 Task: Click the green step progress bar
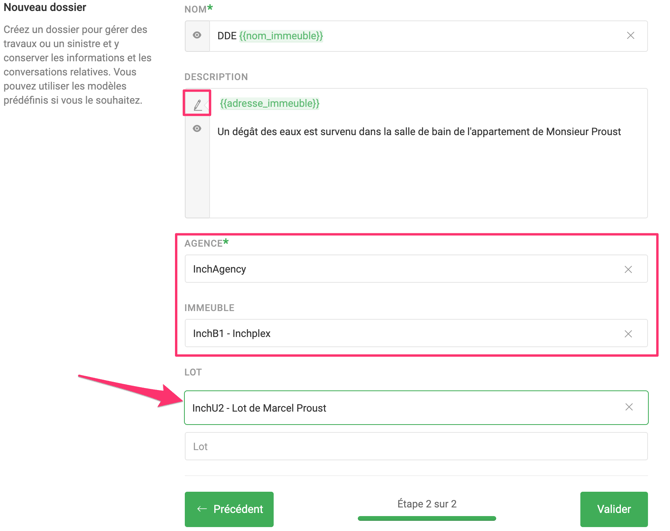(427, 518)
